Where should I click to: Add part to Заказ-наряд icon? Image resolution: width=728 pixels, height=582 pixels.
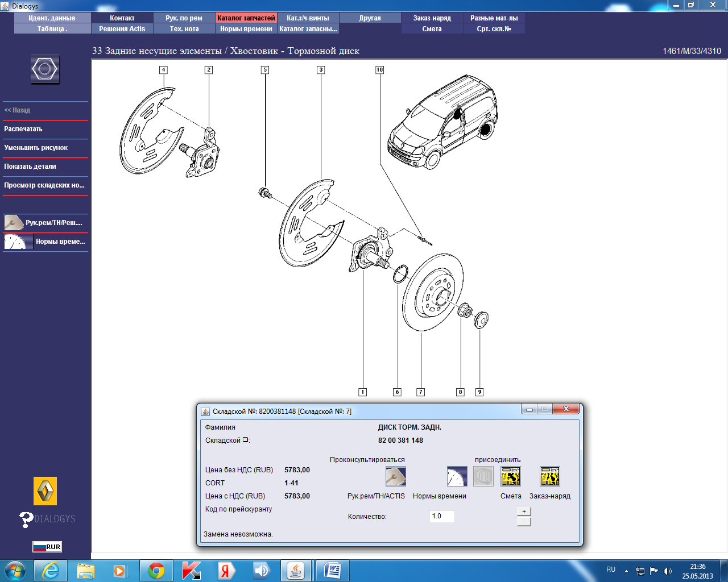coord(550,476)
